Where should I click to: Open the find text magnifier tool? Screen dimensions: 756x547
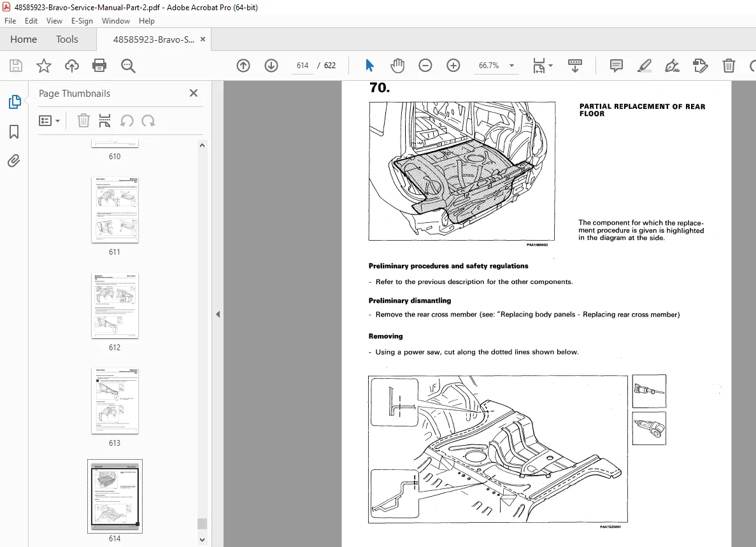[x=128, y=66]
